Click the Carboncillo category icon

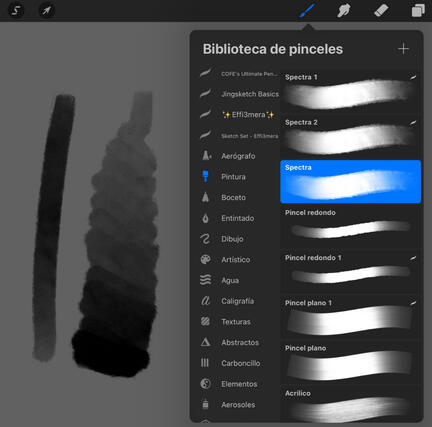205,363
